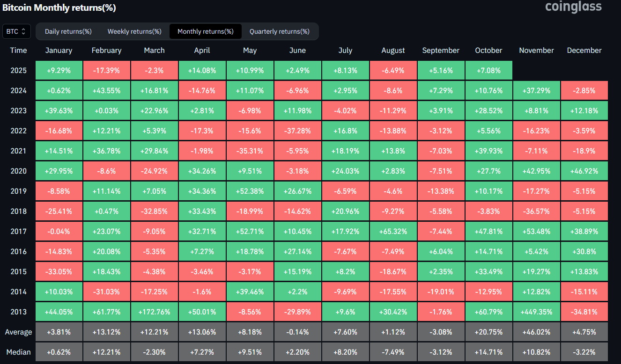Screen dimensions: 621x364
Task: Click the March 2013 +172.76% cell
Action: pyautogui.click(x=154, y=312)
